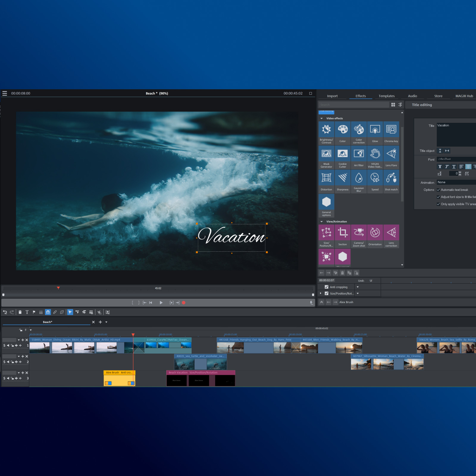This screenshot has width=476, height=476.
Task: Toggle Anti cropping checkbox
Action: pos(326,287)
